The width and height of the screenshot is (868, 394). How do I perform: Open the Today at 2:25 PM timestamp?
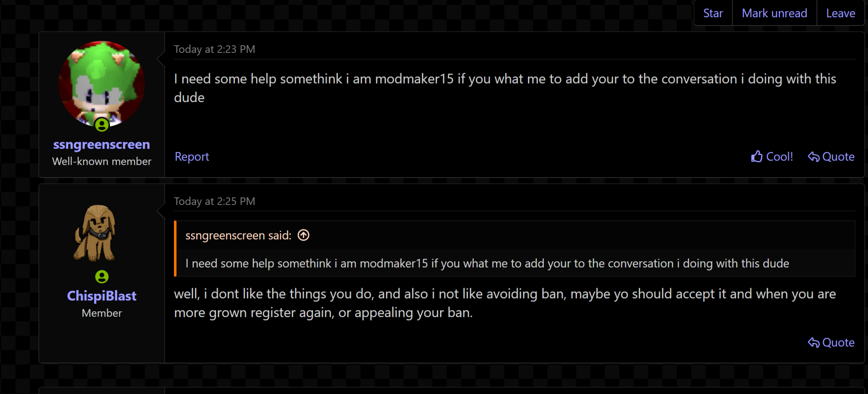pyautogui.click(x=215, y=202)
